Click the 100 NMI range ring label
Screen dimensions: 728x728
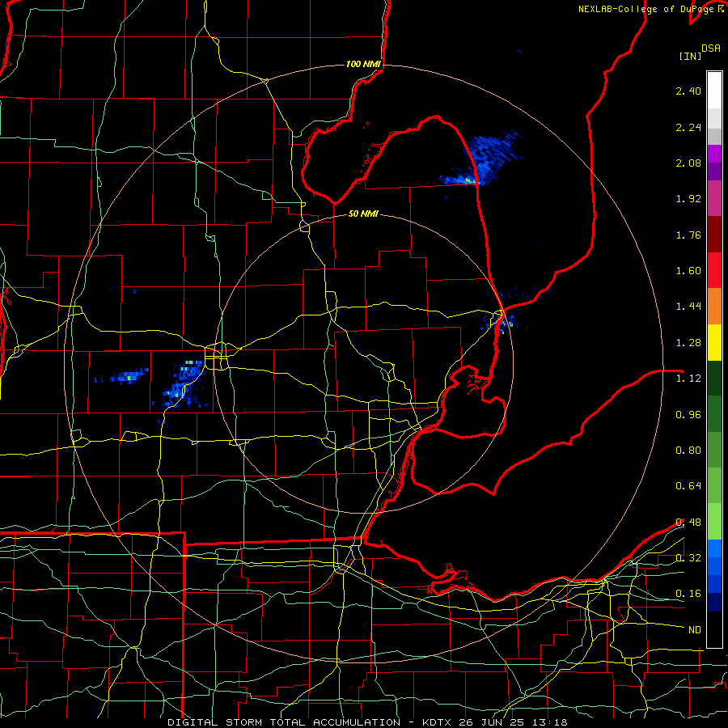pos(363,64)
